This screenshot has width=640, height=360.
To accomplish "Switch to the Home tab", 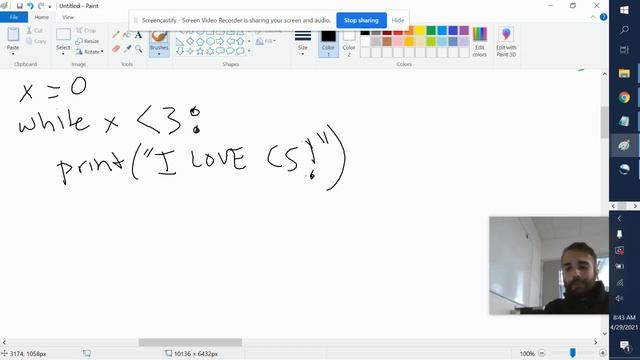I will [x=42, y=17].
